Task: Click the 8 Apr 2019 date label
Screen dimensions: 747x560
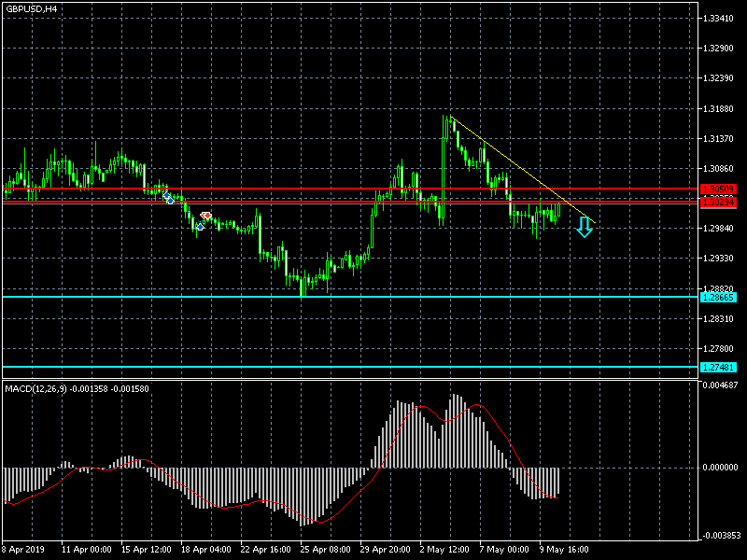Action: pos(25,550)
